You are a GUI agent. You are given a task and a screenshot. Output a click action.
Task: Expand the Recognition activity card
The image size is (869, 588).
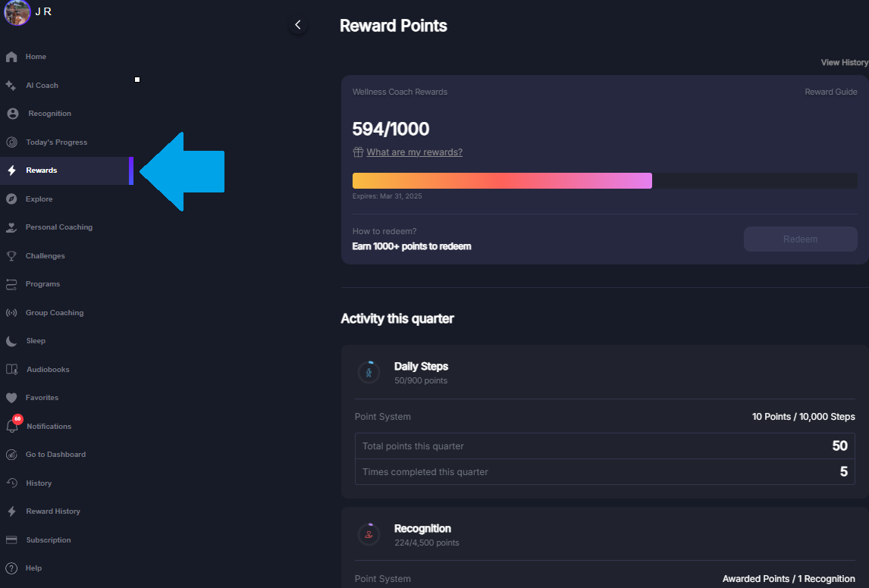[x=603, y=533]
